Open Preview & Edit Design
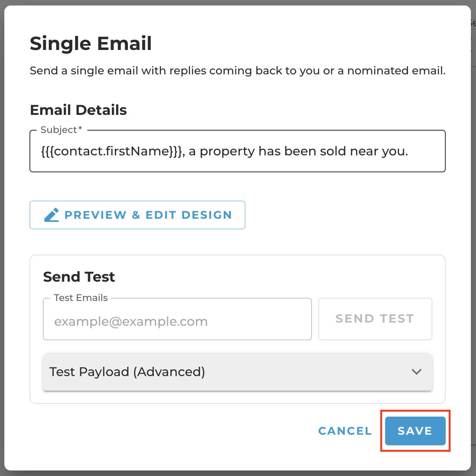 [x=137, y=215]
